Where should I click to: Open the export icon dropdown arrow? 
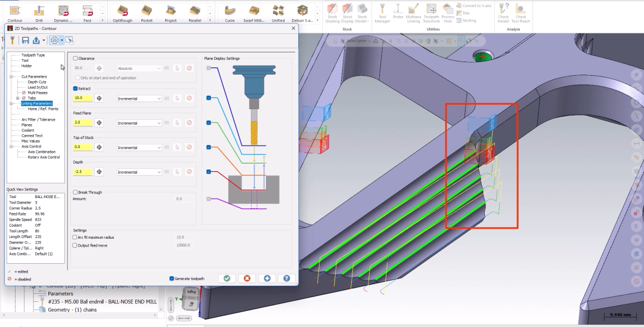(x=44, y=40)
